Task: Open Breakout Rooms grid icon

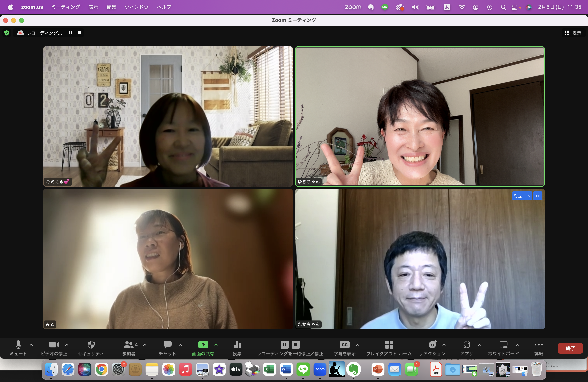Action: (x=389, y=344)
